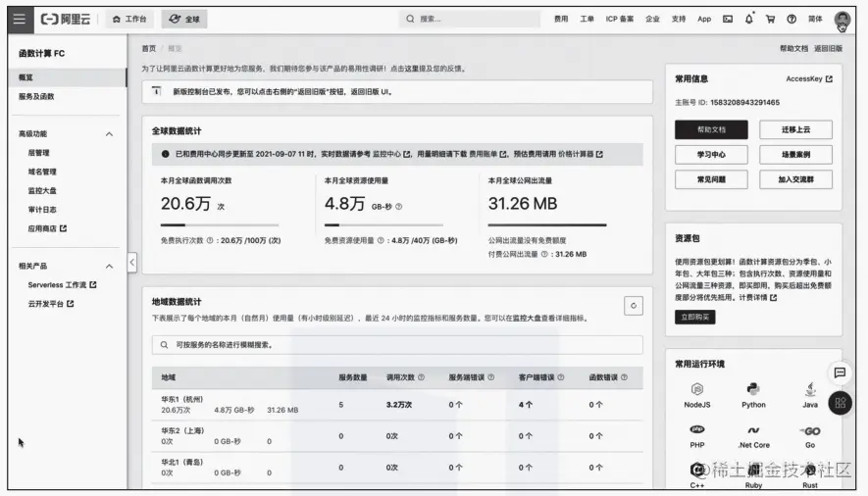
Task: Click the 常见问题 button
Action: pyautogui.click(x=711, y=179)
